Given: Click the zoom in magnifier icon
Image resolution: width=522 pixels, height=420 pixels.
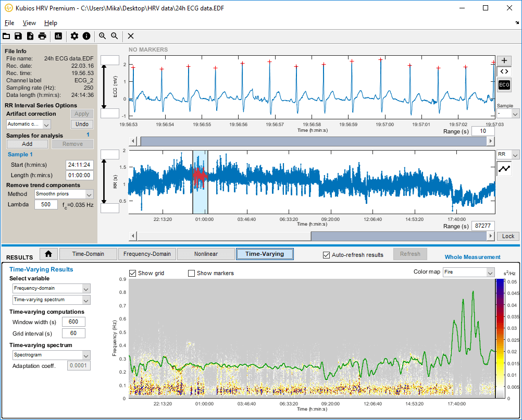Looking at the screenshot, I should point(102,36).
